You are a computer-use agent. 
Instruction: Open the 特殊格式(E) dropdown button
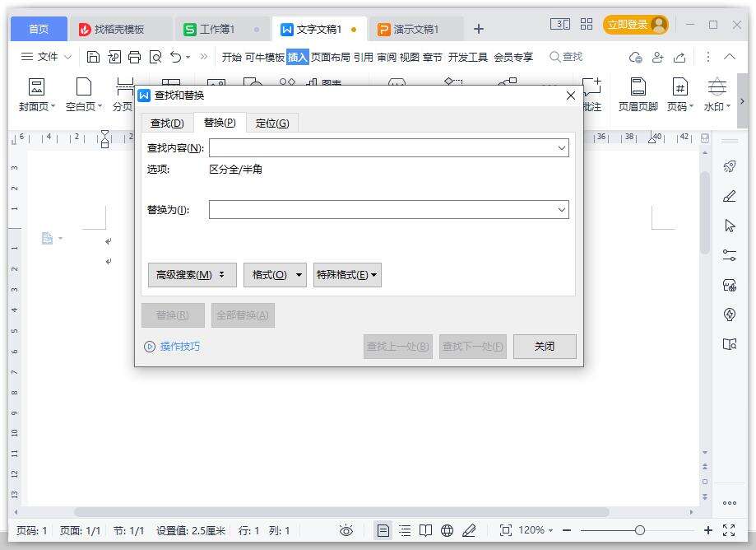click(x=347, y=275)
